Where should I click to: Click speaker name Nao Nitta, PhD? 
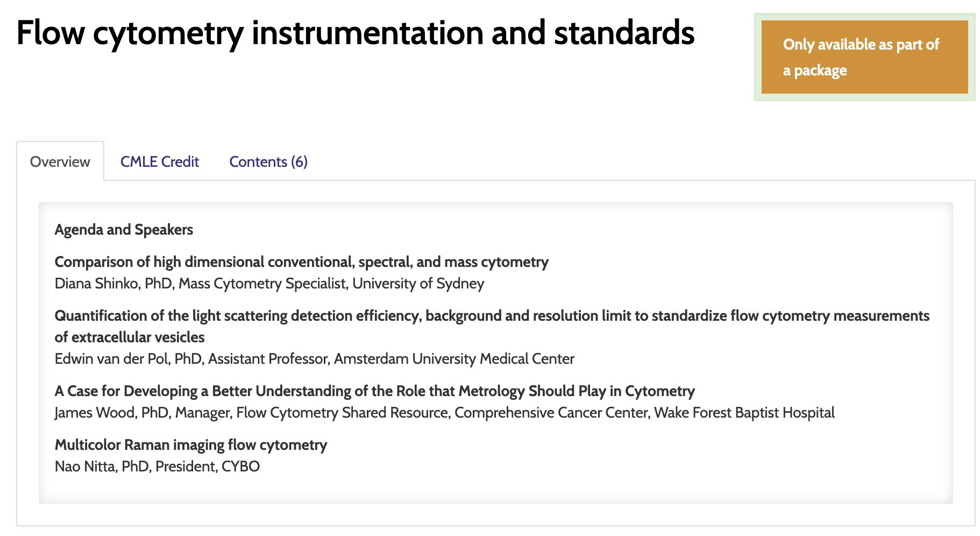pyautogui.click(x=102, y=467)
